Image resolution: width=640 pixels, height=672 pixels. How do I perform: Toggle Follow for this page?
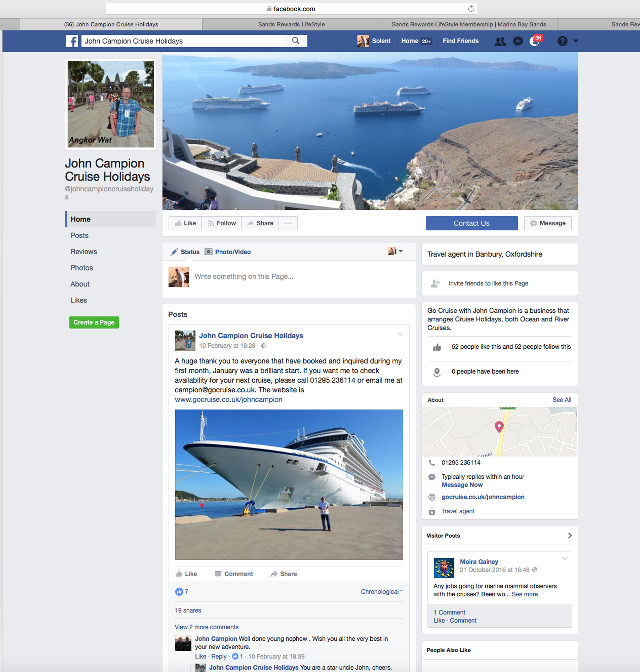[222, 223]
